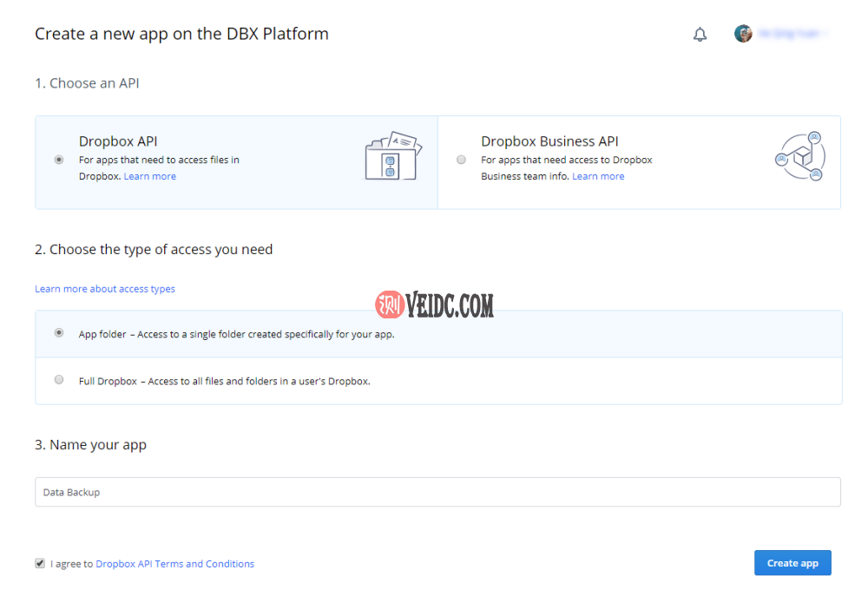868x609 pixels.
Task: Open notifications via the bell icon
Action: (x=700, y=34)
